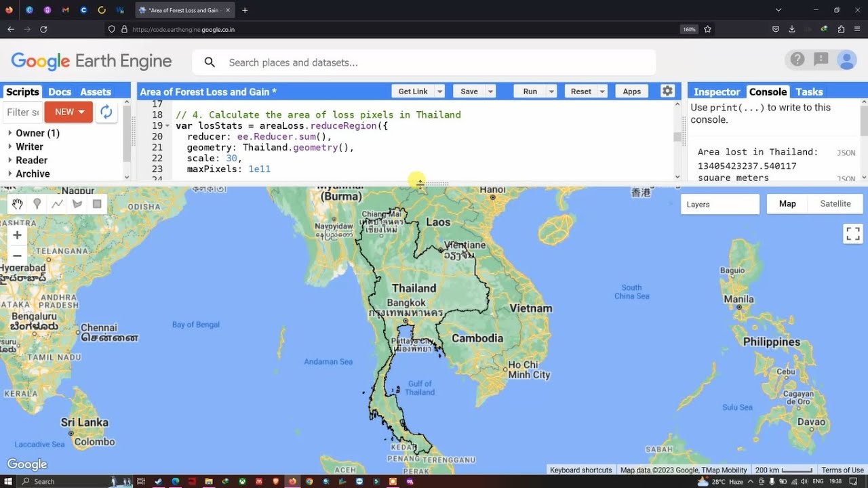Refresh the script repository list
868x488 pixels.
[106, 112]
